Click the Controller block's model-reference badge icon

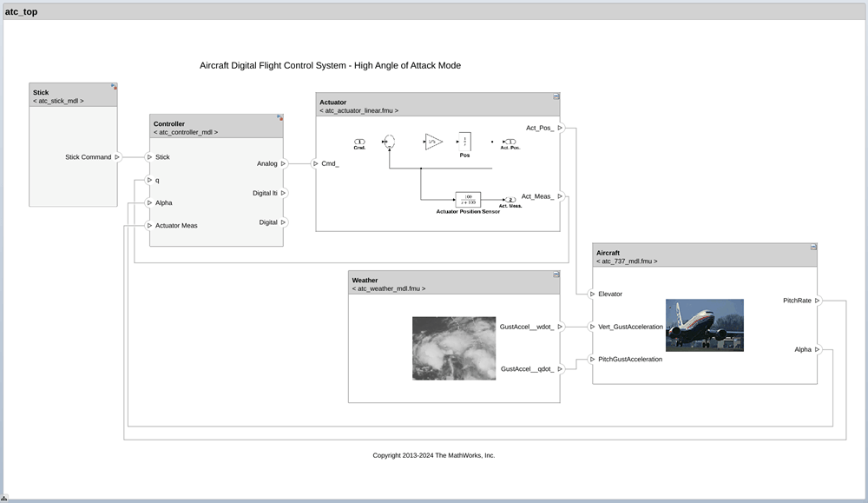(x=280, y=118)
